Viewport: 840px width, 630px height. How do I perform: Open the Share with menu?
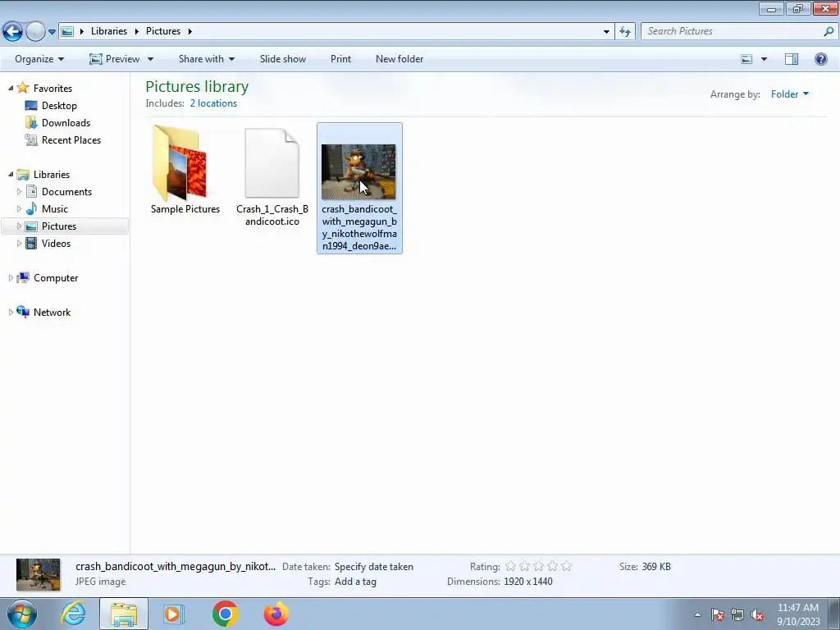[x=206, y=59]
